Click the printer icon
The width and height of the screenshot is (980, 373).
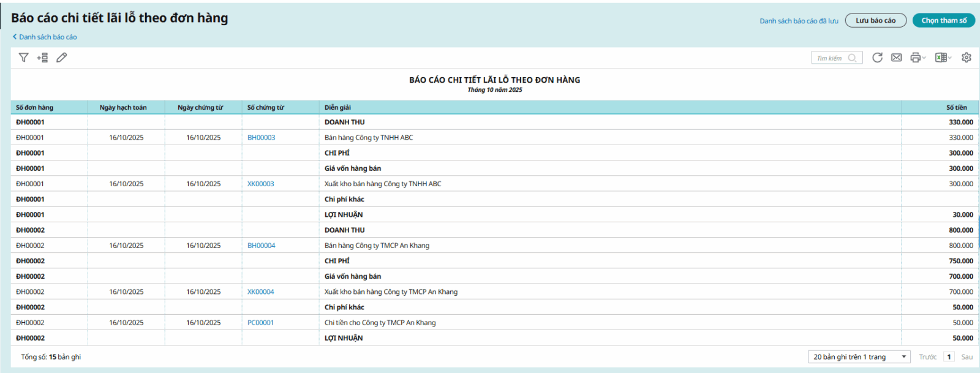click(915, 58)
